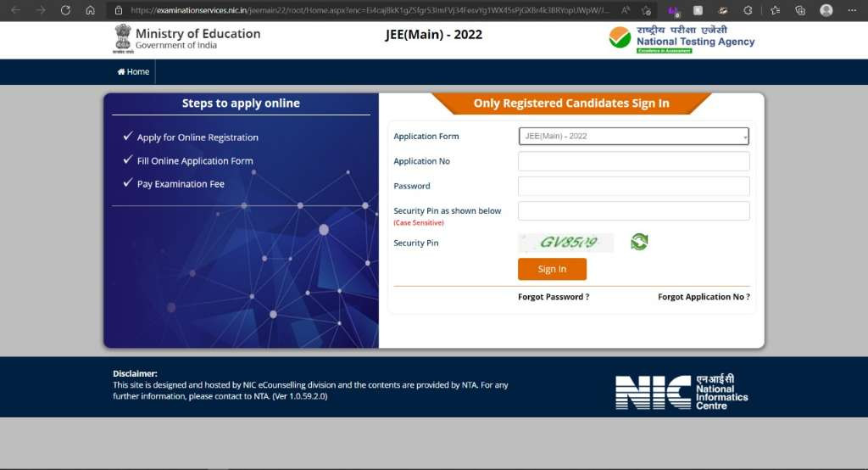Open the browser profile avatar

coord(826,10)
